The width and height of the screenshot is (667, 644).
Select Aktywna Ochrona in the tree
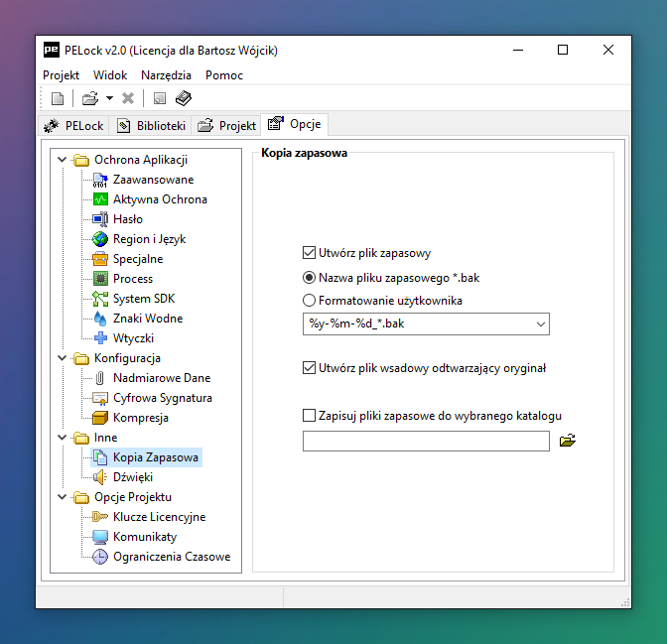point(159,199)
